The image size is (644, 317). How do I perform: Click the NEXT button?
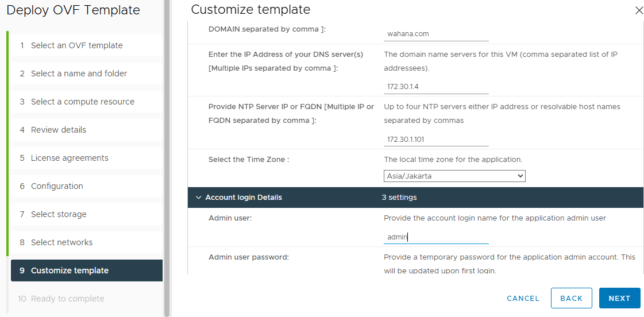tap(619, 298)
